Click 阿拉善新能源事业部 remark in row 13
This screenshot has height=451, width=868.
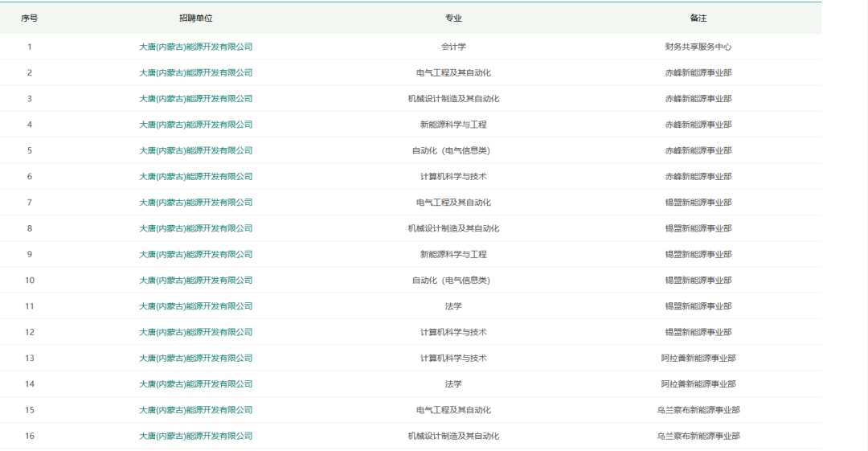click(698, 359)
